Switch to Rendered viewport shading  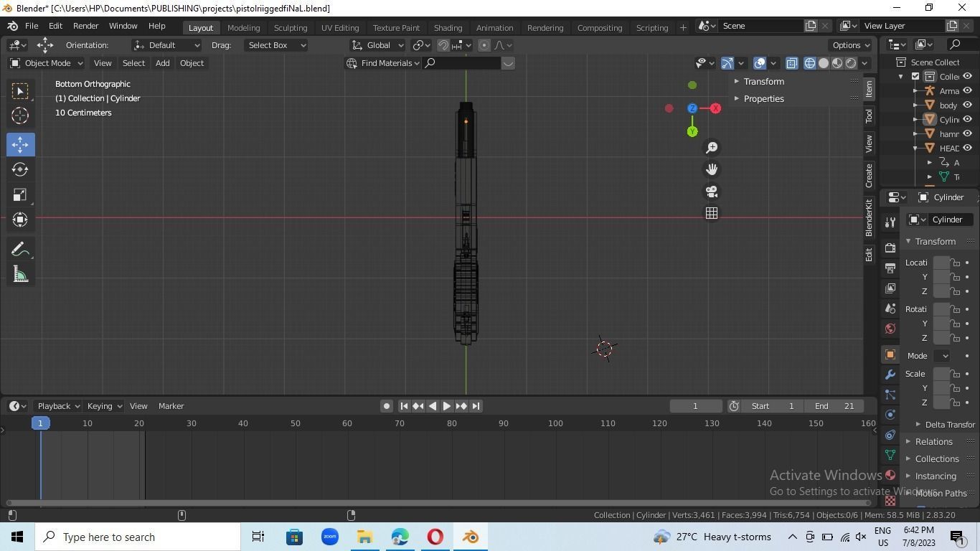pyautogui.click(x=851, y=63)
